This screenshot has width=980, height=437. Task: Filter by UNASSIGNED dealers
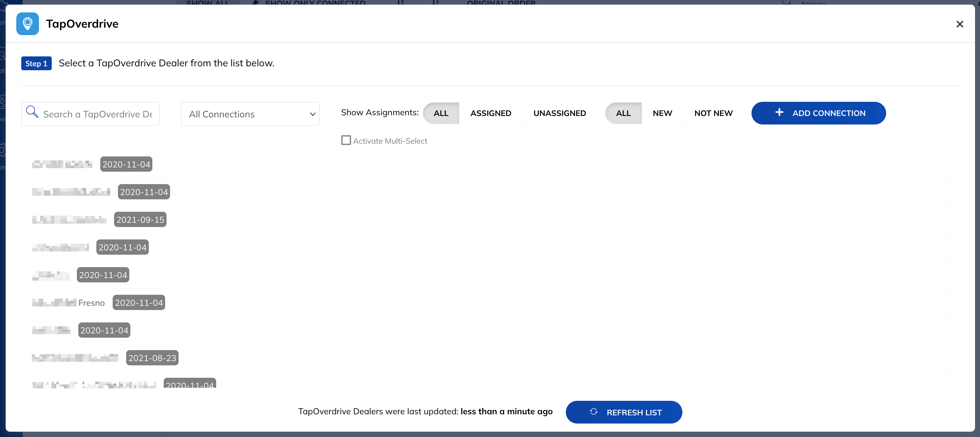559,113
